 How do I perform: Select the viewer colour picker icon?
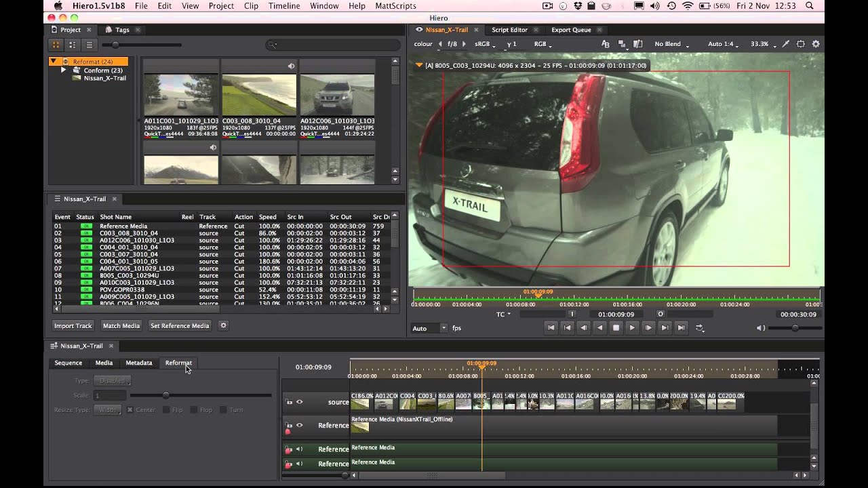click(x=786, y=44)
